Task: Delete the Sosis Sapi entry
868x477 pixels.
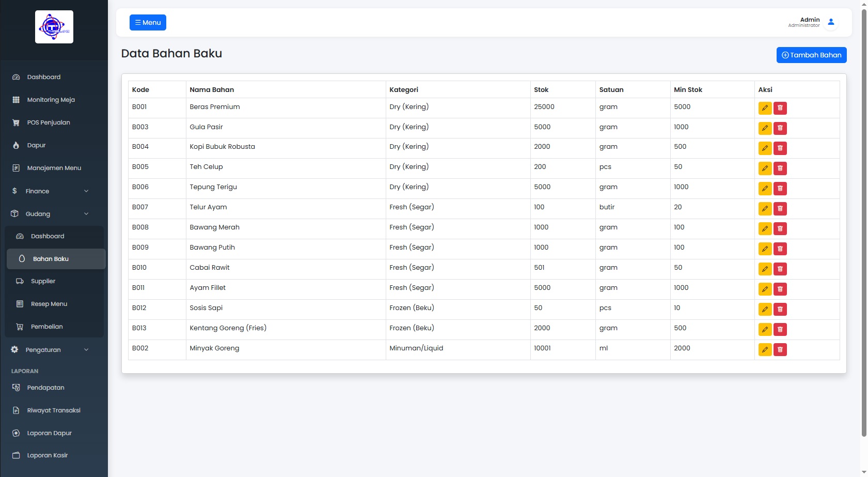Action: point(780,310)
